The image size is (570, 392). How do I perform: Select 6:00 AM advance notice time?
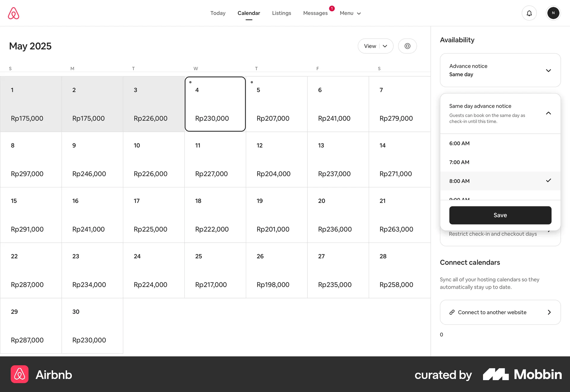pyautogui.click(x=460, y=143)
